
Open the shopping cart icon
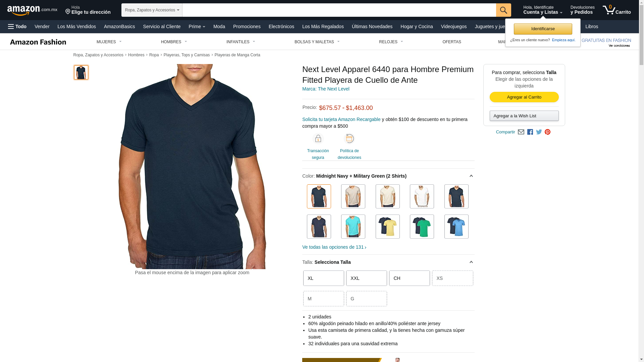tap(616, 10)
